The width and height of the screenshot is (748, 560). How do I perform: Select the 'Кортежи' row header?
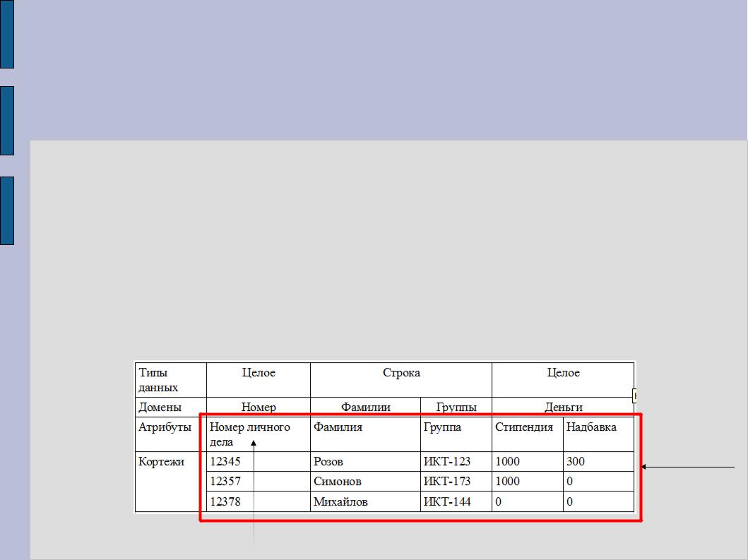tap(171, 482)
